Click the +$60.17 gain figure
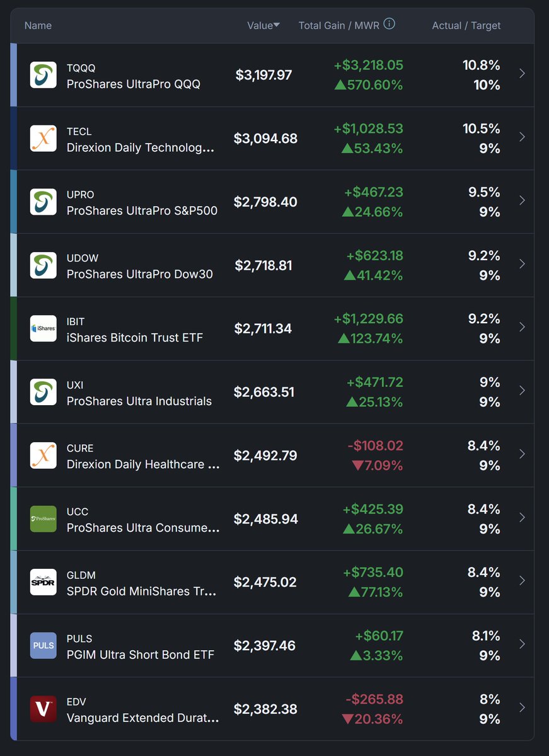549x756 pixels. [379, 636]
